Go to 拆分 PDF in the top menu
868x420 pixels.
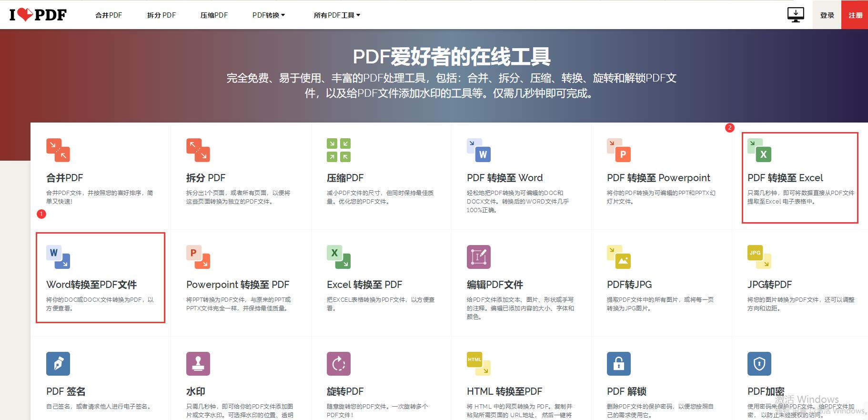[161, 15]
